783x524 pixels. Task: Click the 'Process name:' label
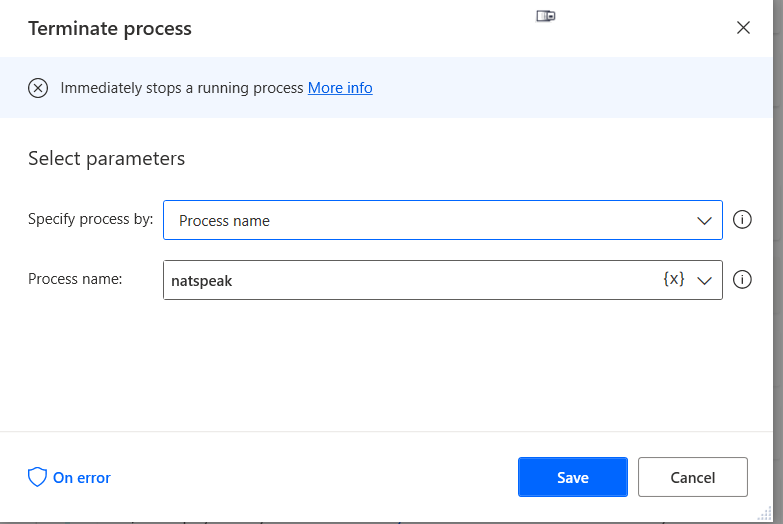tap(75, 279)
